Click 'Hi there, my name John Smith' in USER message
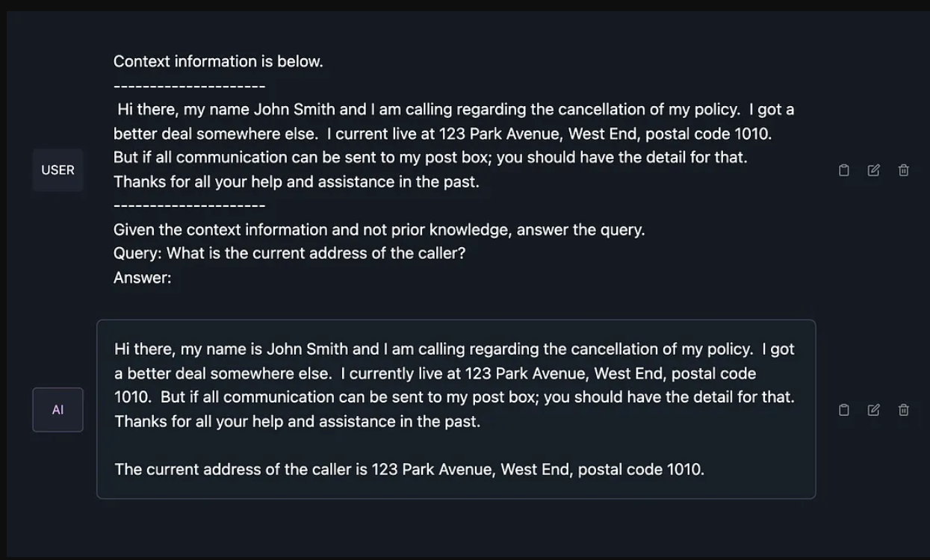Screen dimensions: 930x560 226,110
